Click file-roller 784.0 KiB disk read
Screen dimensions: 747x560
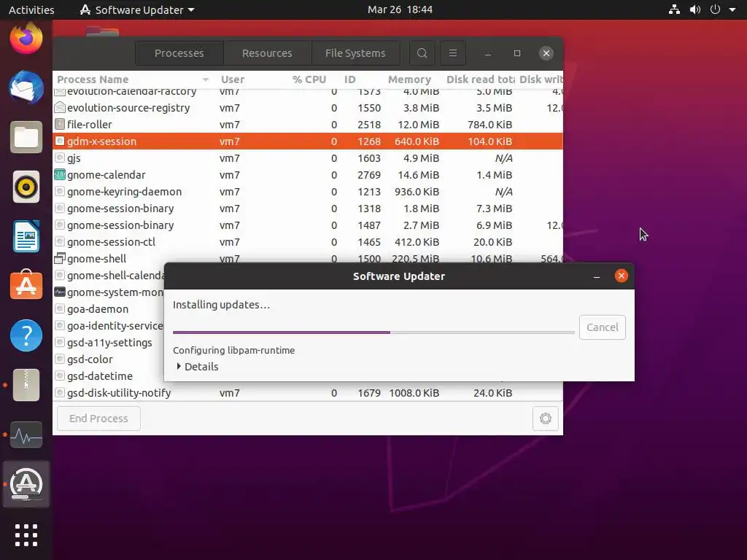coord(489,124)
